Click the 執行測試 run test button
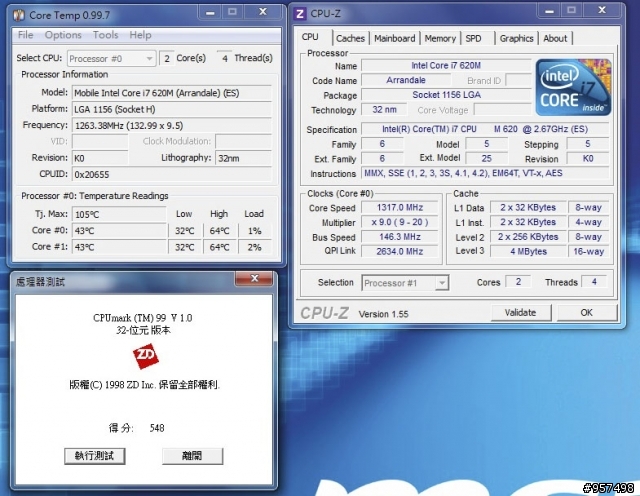The image size is (640, 496). [94, 456]
